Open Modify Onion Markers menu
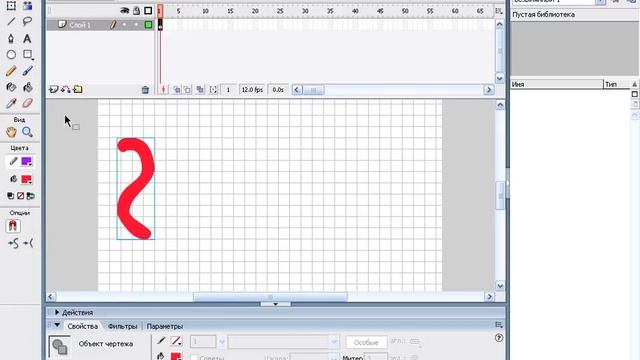This screenshot has width=640, height=360. pyautogui.click(x=213, y=89)
